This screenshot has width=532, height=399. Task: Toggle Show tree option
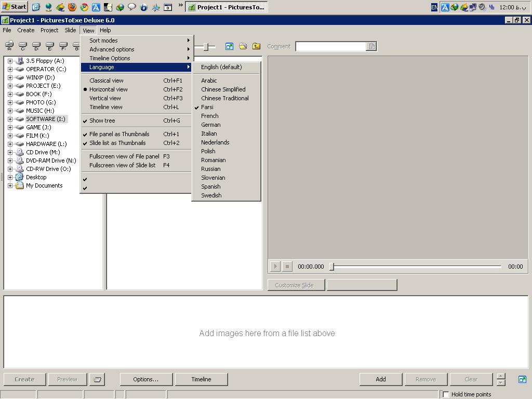coord(136,121)
